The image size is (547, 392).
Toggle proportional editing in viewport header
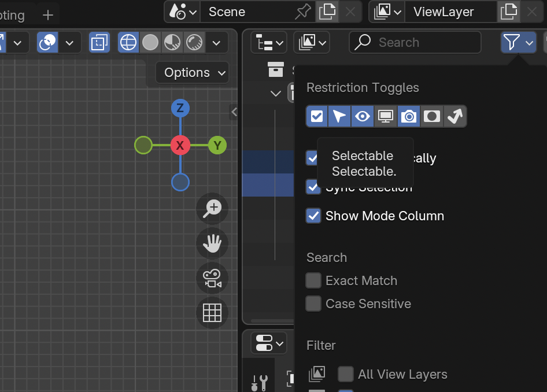[x=47, y=42]
